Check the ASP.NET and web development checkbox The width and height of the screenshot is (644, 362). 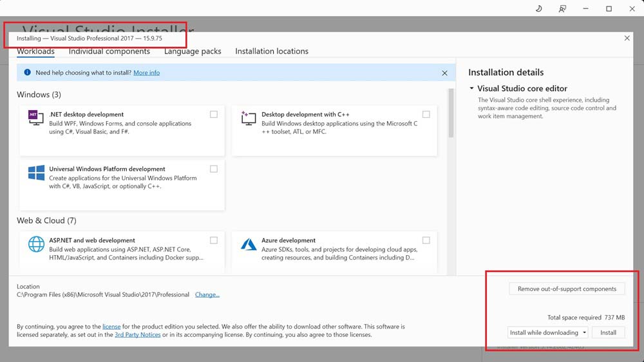(214, 240)
